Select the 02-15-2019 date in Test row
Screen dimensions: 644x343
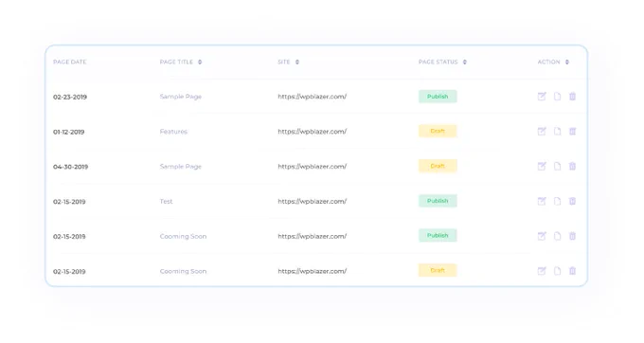pyautogui.click(x=69, y=202)
